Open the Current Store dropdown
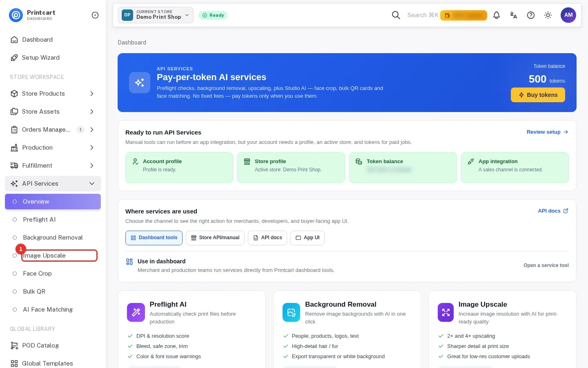This screenshot has height=368, width=588. [x=156, y=15]
